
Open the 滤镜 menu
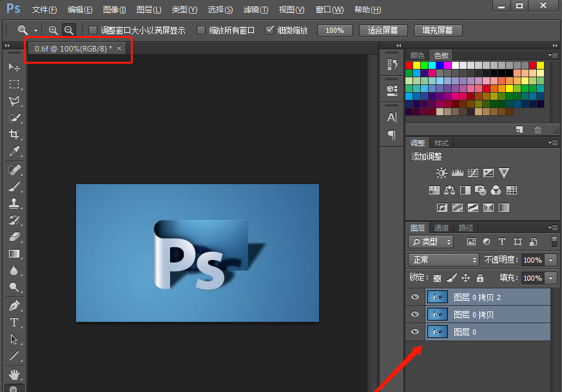click(x=255, y=9)
